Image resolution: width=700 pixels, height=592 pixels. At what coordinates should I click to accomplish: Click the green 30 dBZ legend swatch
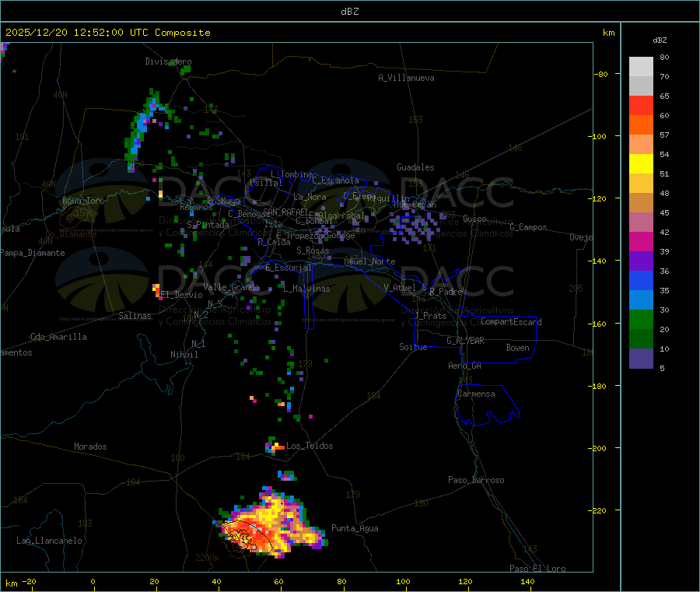[641, 319]
